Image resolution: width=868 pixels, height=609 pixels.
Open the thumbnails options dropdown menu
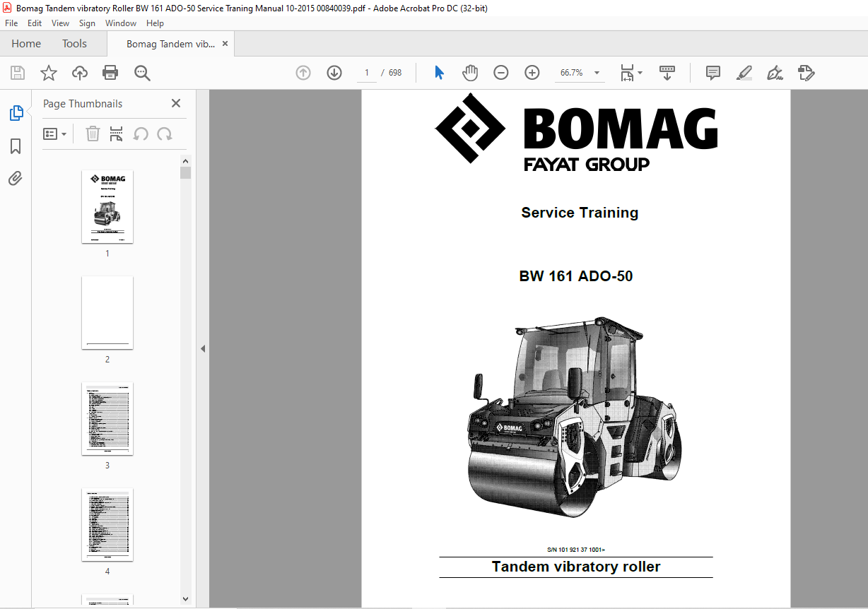point(55,134)
